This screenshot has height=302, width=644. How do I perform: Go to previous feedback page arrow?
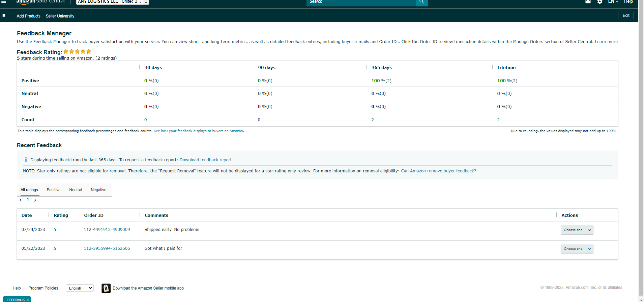(x=21, y=200)
